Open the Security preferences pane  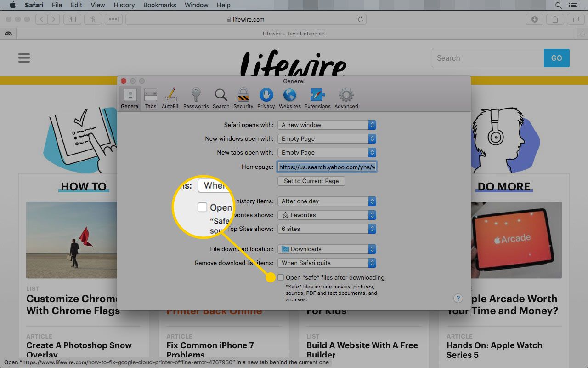(x=243, y=98)
